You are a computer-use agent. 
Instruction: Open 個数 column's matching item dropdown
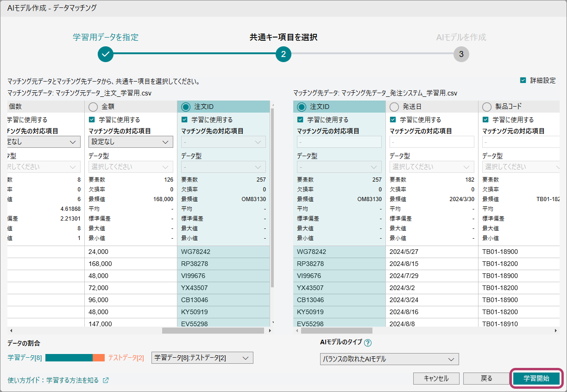(x=44, y=142)
